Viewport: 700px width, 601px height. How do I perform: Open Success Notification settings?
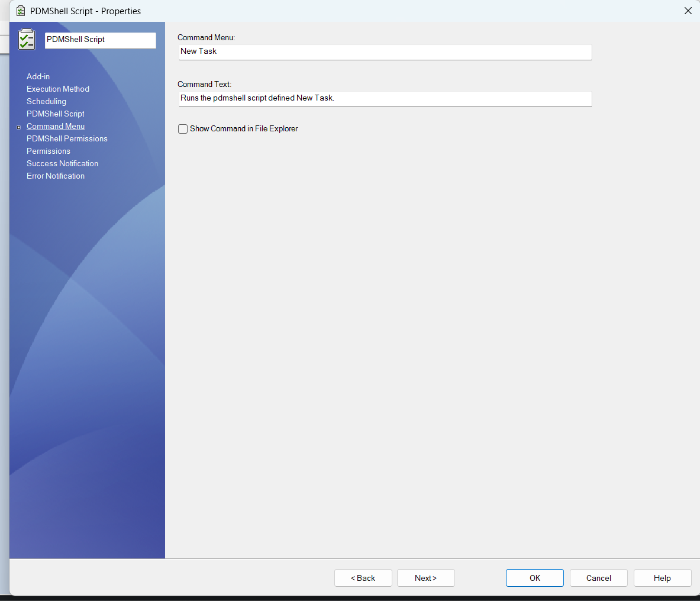[62, 164]
